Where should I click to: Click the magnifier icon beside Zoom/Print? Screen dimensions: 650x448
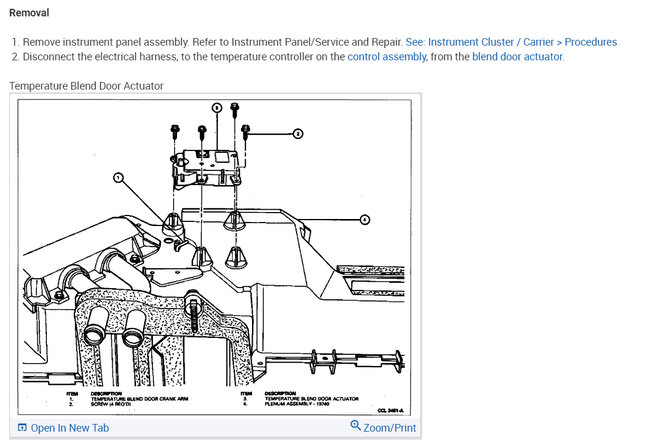[355, 425]
